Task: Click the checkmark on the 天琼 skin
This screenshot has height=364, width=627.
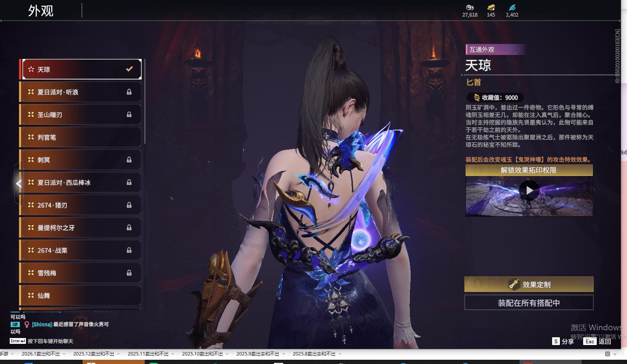Action: point(129,69)
